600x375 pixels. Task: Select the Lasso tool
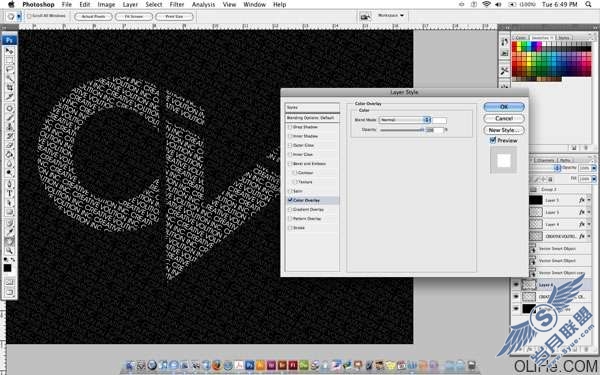[9, 69]
